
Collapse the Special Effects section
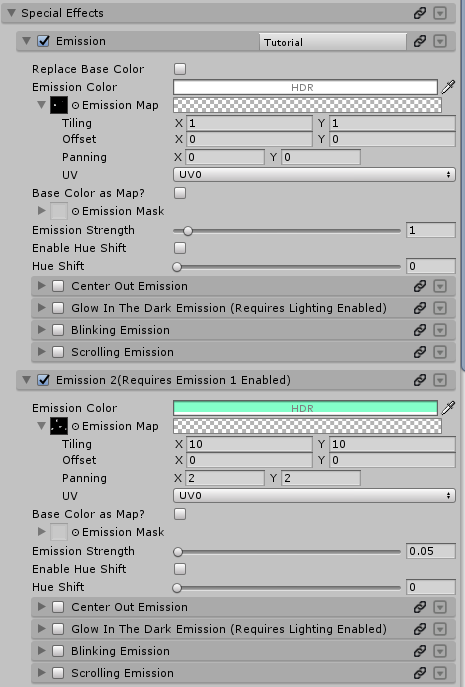(x=11, y=13)
